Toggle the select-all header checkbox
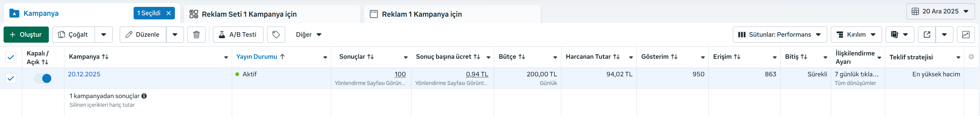Image resolution: width=980 pixels, height=116 pixels. pyautogui.click(x=11, y=57)
